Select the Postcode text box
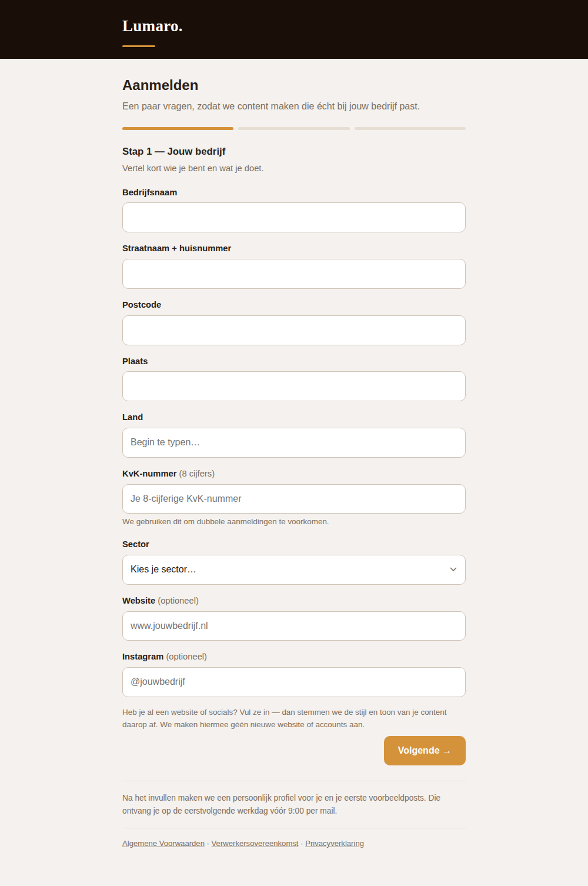The image size is (588, 886). pos(294,330)
